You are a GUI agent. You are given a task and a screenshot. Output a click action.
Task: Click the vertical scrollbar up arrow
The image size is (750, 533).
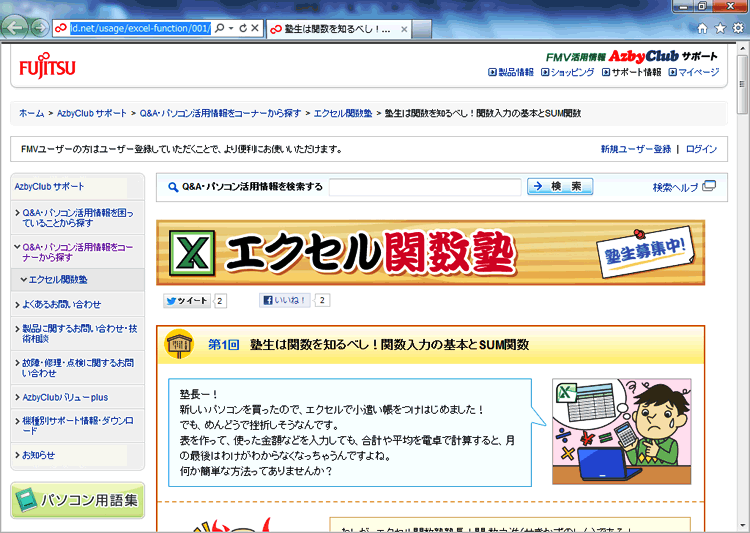coord(743,48)
